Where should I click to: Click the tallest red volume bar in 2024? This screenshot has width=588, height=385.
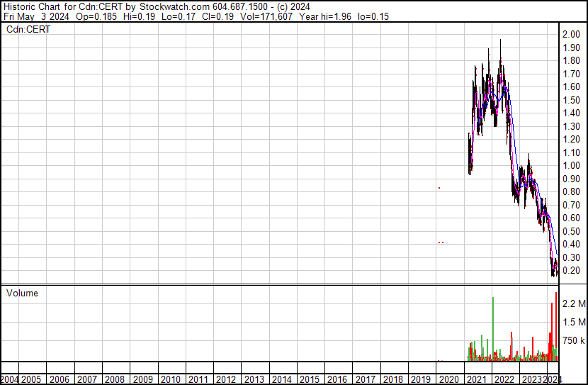556,326
